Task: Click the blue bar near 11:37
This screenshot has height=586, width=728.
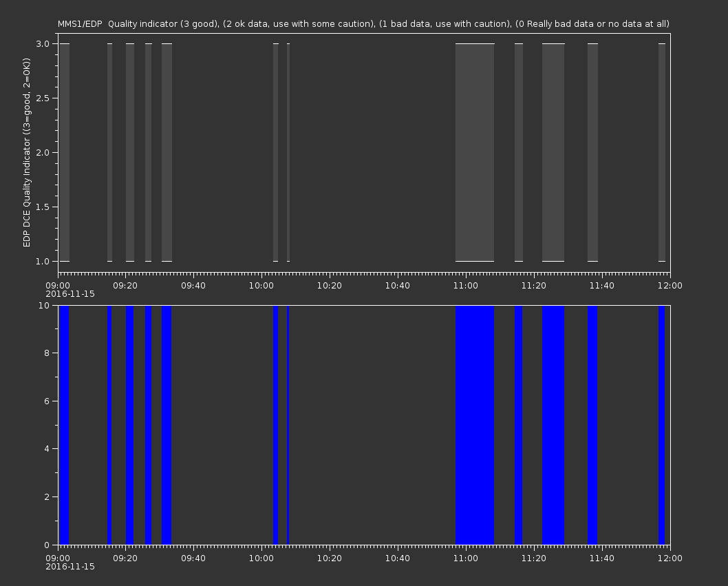Action: click(592, 425)
